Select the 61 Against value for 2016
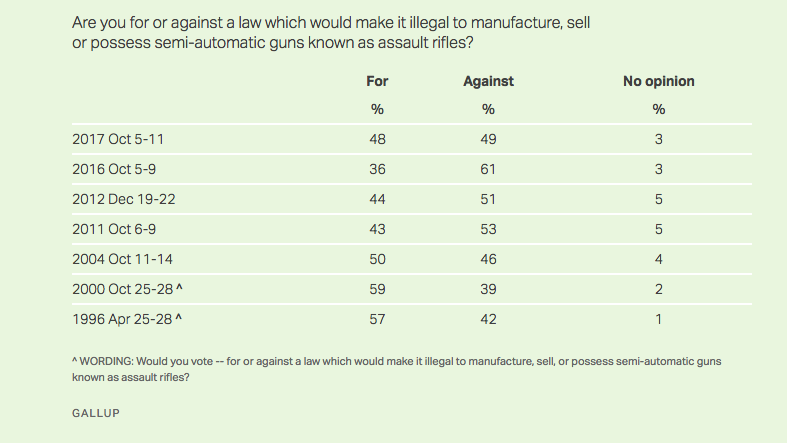Image resolution: width=787 pixels, height=443 pixels. point(488,169)
